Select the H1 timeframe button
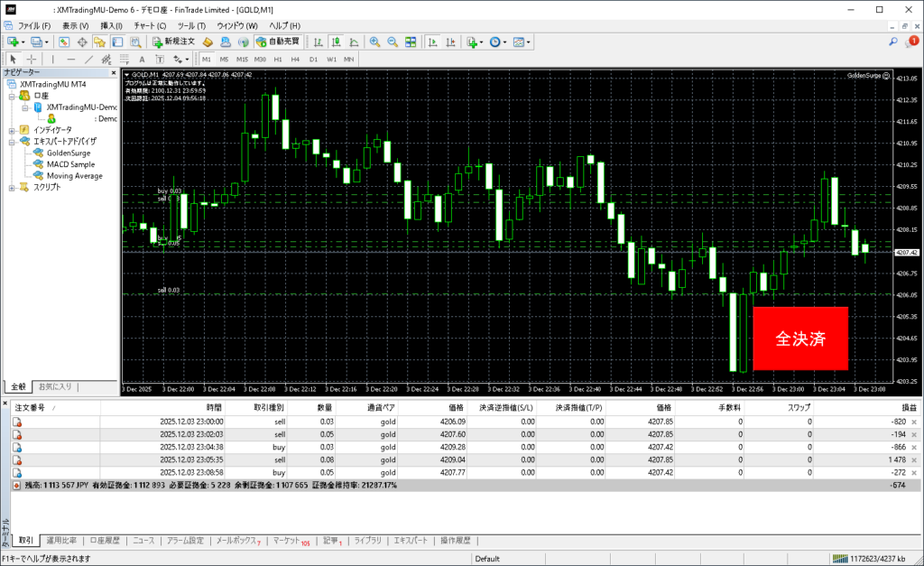 click(278, 59)
